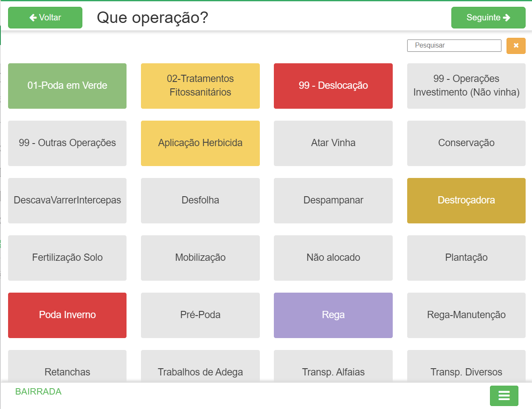Click the back arrow on the Voltar button

(x=33, y=17)
